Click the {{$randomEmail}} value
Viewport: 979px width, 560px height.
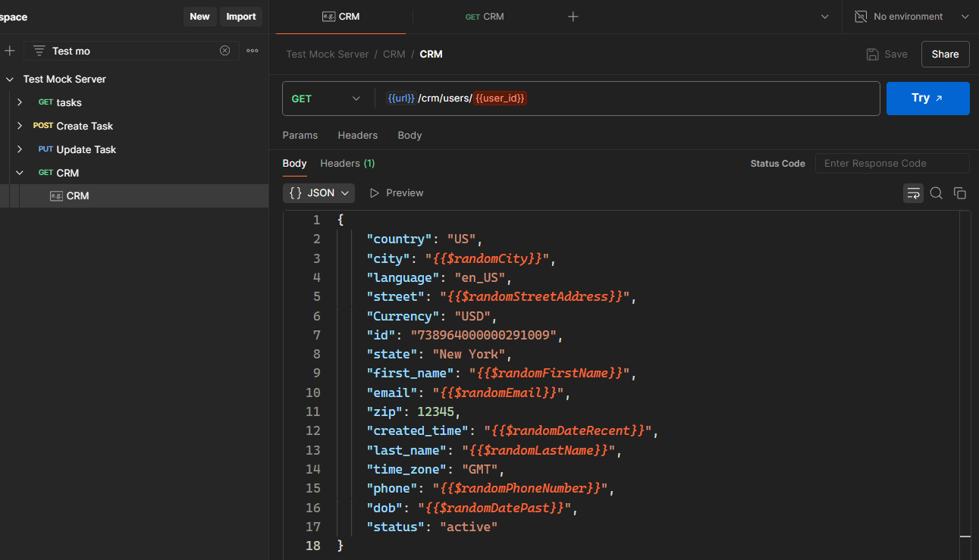pos(500,393)
